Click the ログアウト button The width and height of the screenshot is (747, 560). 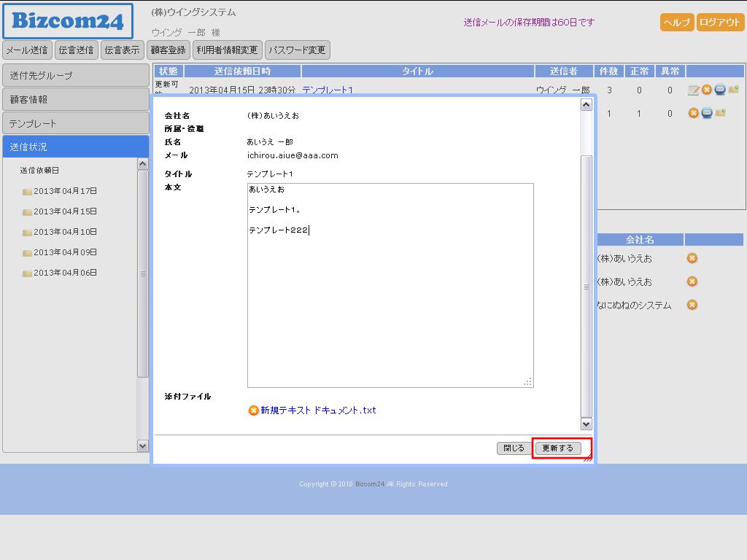(720, 22)
